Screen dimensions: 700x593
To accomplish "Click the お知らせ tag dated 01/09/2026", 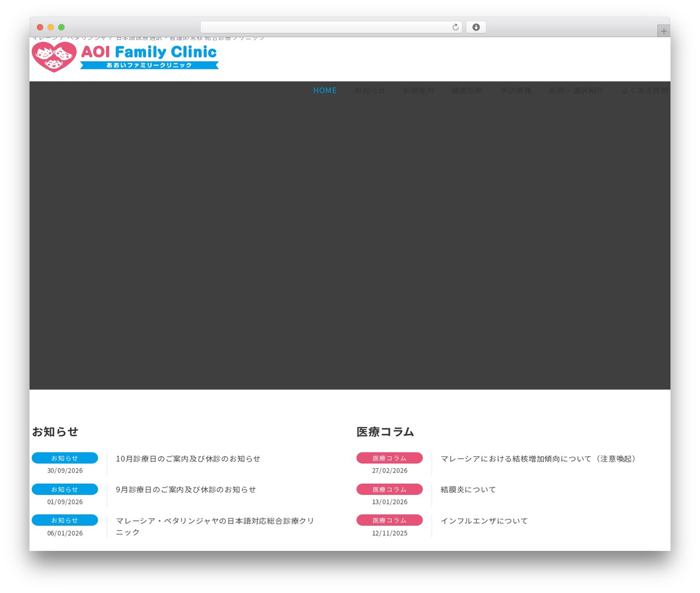I will pos(65,489).
